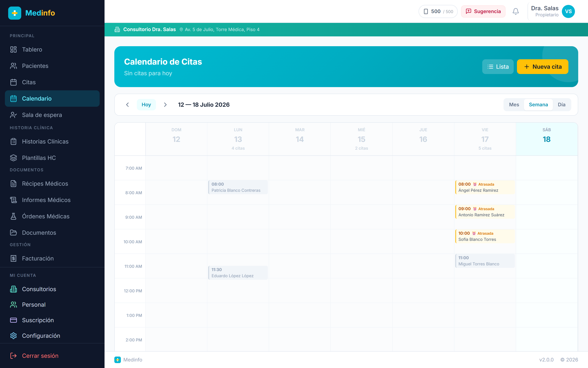Open Récipes Médicos document icon
588x368 pixels.
tap(13, 184)
